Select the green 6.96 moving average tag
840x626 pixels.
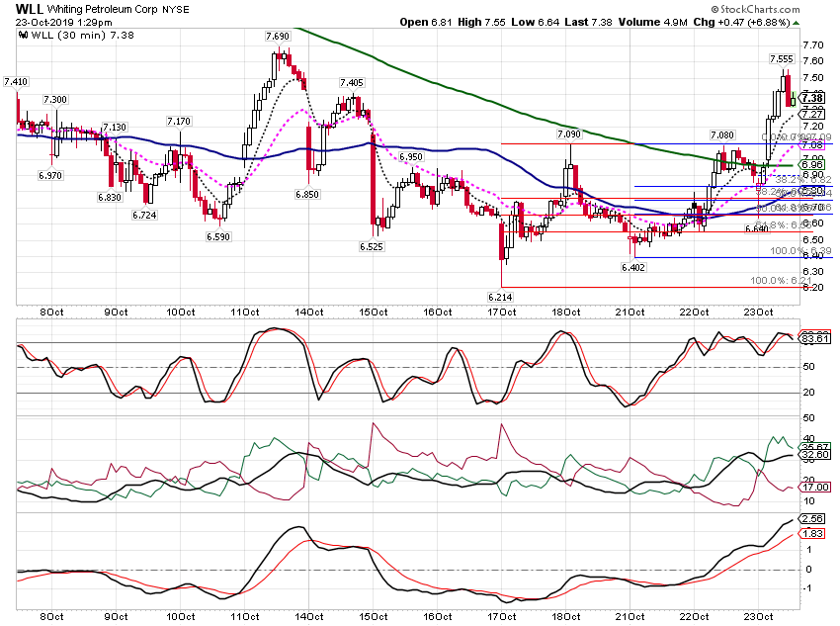[x=811, y=164]
